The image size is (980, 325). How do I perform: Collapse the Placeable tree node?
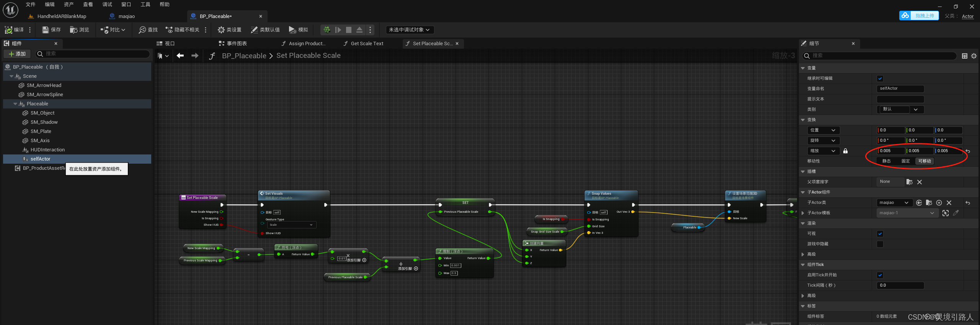15,104
